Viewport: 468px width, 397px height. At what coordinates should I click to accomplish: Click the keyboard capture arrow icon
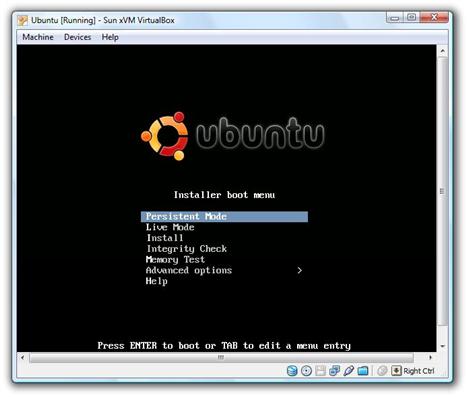coord(396,371)
